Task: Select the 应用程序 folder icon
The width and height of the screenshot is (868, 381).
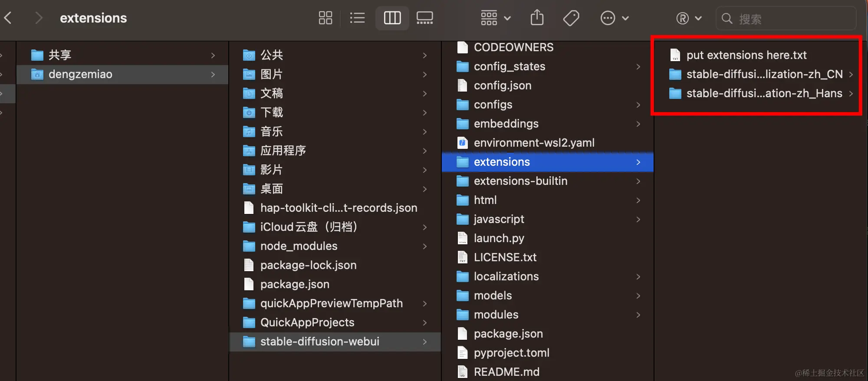Action: 249,151
